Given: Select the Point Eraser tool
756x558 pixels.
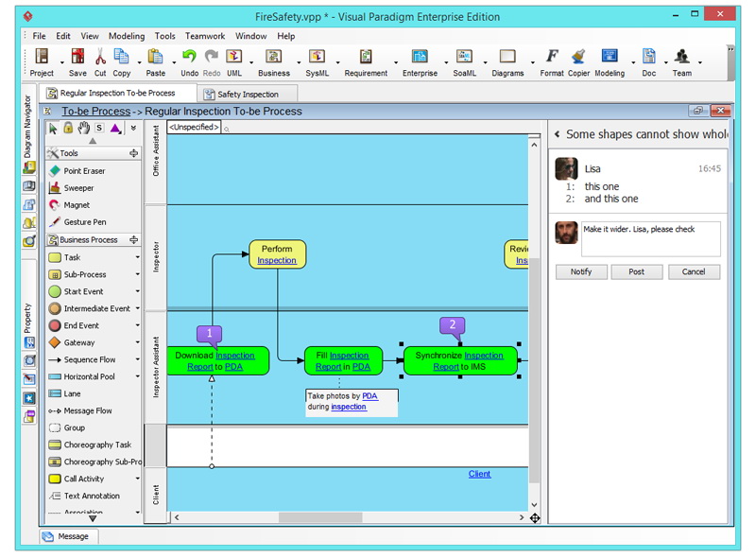Looking at the screenshot, I should (84, 171).
